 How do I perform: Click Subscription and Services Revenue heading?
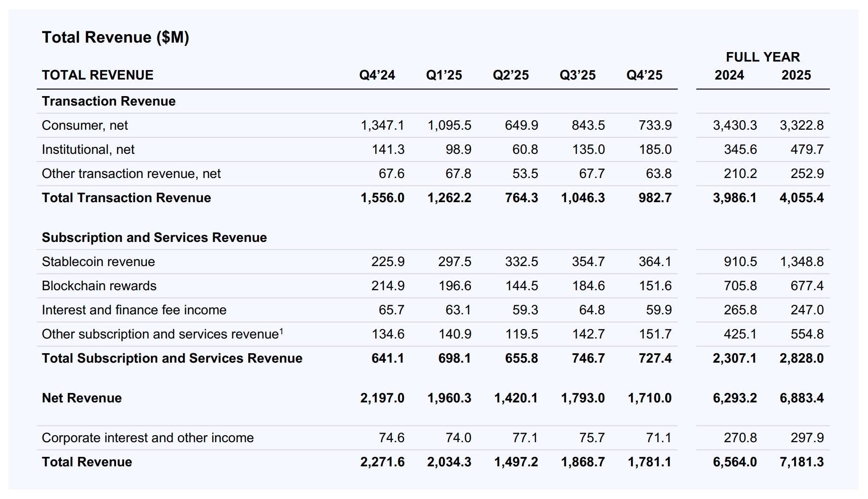click(x=154, y=238)
